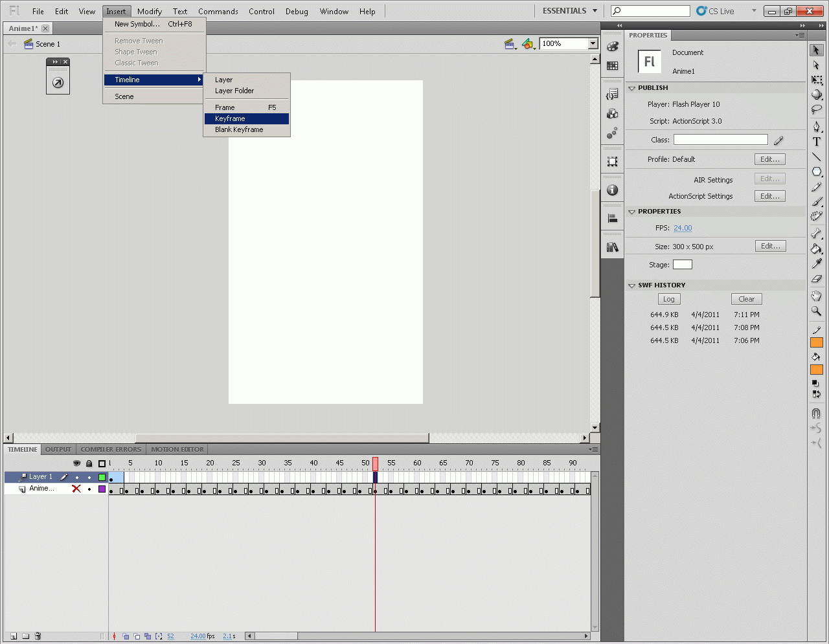The image size is (829, 644).
Task: Open the stage zoom 100% dropdown
Action: coord(593,43)
